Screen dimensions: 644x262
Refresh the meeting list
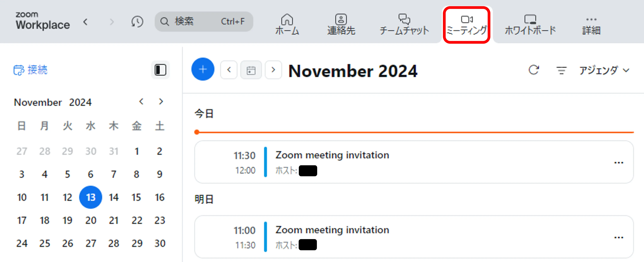point(533,70)
